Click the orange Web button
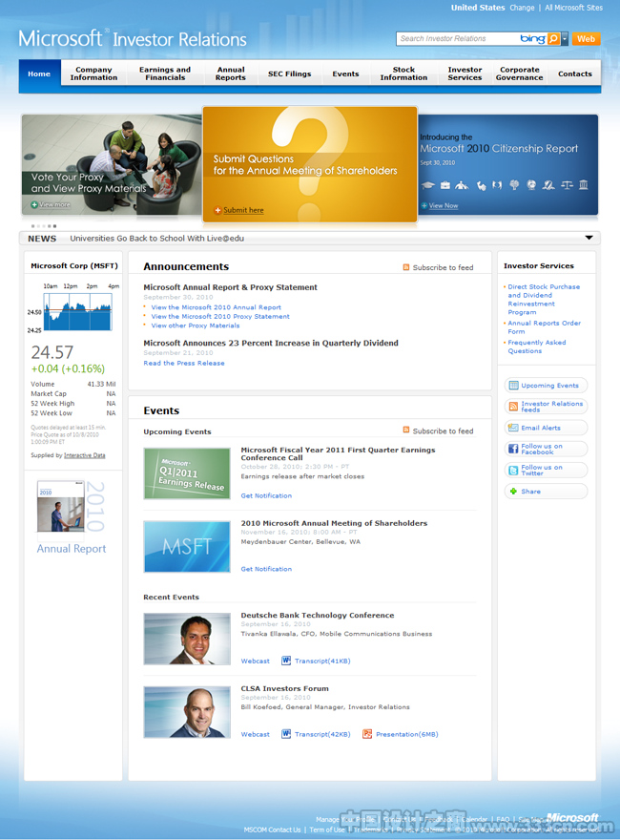Image resolution: width=620 pixels, height=840 pixels. pyautogui.click(x=586, y=39)
